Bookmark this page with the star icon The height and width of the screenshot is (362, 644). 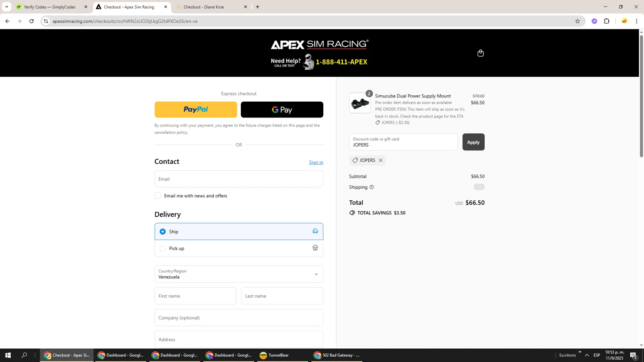click(577, 21)
